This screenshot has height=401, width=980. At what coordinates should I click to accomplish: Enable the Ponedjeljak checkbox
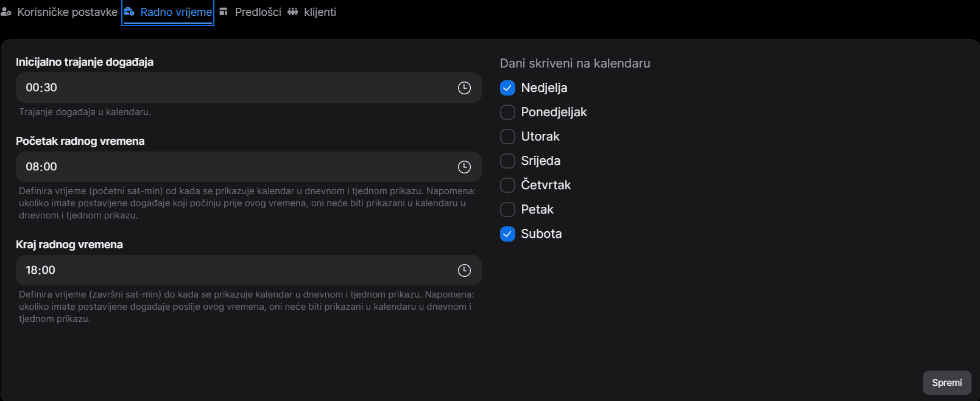(507, 112)
